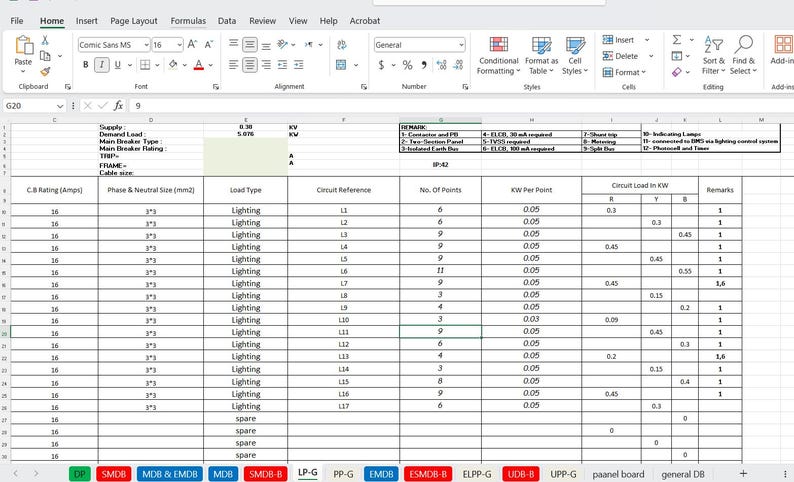The image size is (794, 482).
Task: Decrease font size with the smaller A icon
Action: coord(209,45)
